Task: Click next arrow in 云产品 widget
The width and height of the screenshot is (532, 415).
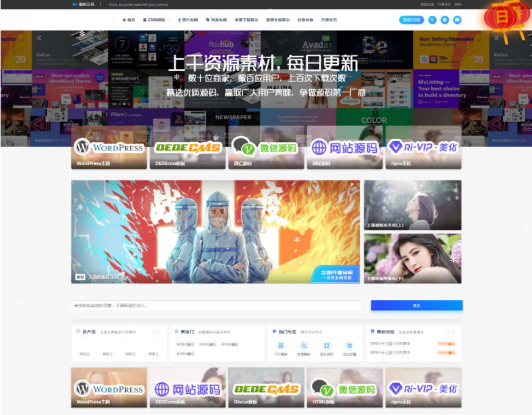Action: (x=160, y=332)
